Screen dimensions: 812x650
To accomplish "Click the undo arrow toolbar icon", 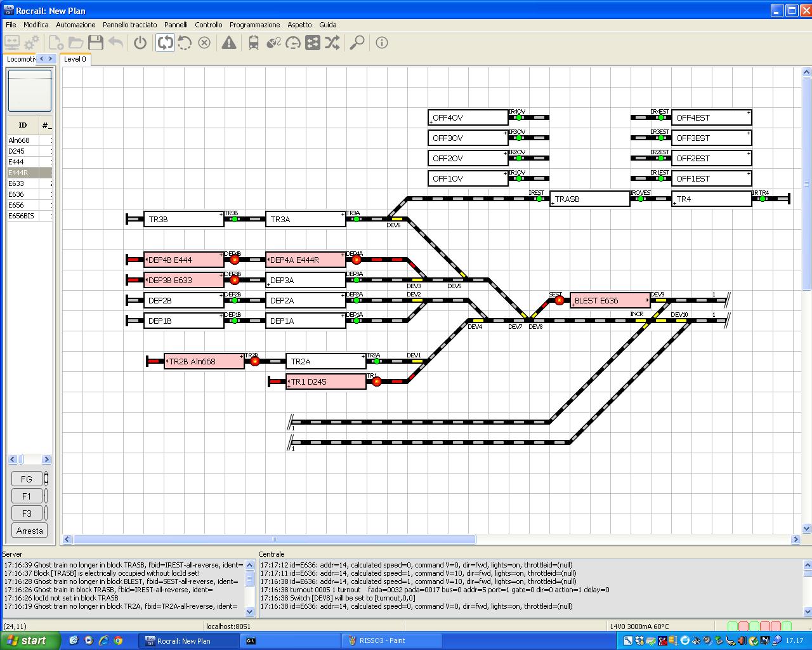I will click(x=115, y=43).
